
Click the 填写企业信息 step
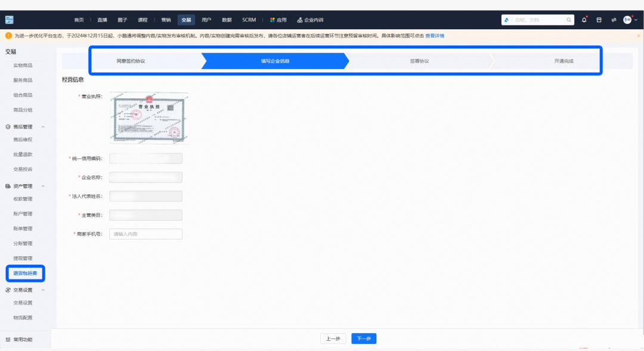(x=275, y=61)
